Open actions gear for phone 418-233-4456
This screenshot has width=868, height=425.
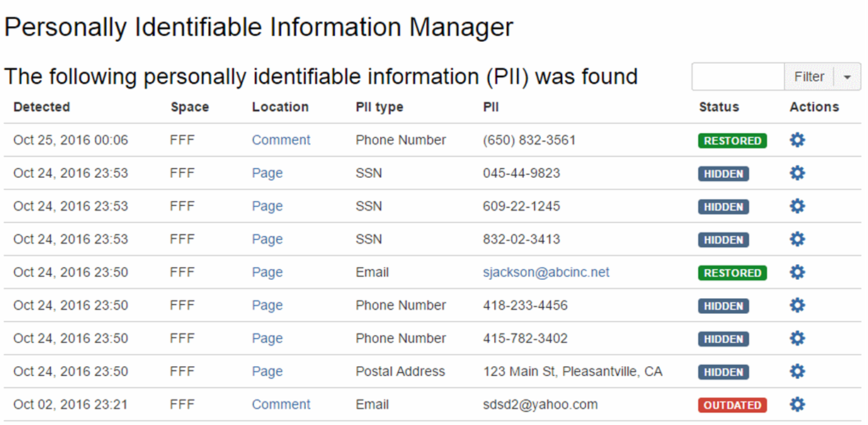(x=797, y=305)
